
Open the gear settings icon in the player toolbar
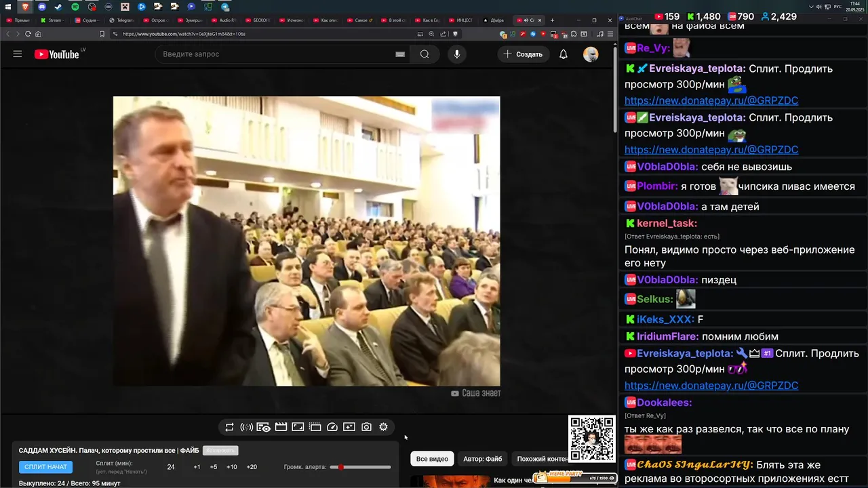(x=383, y=427)
